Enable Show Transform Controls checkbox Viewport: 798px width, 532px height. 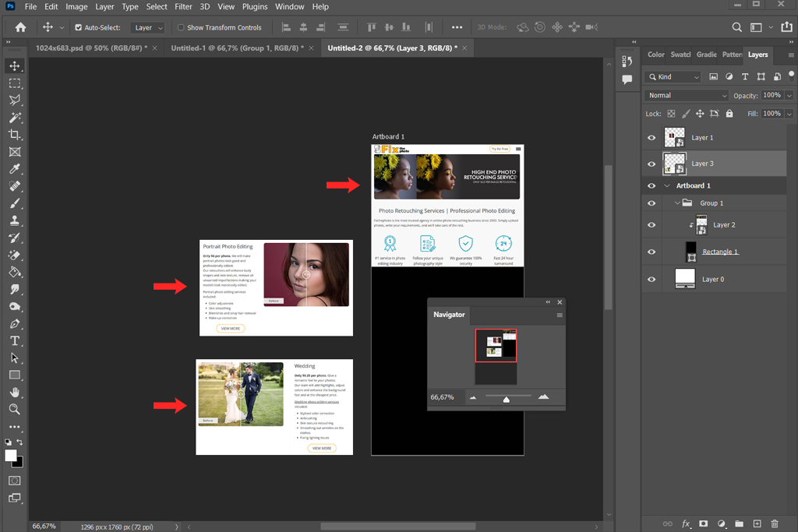coord(181,27)
